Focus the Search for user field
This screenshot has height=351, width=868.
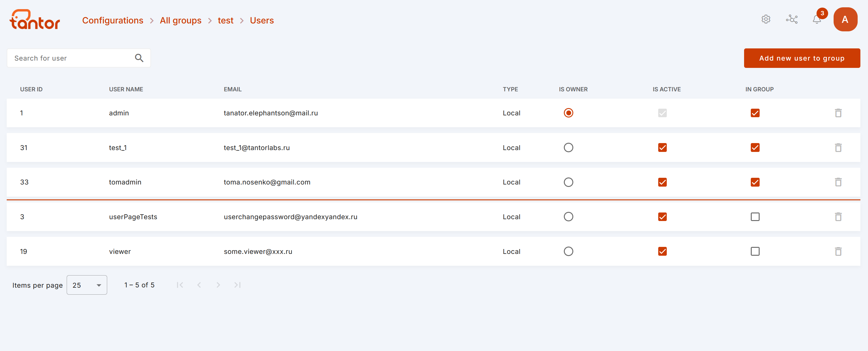pyautogui.click(x=79, y=58)
